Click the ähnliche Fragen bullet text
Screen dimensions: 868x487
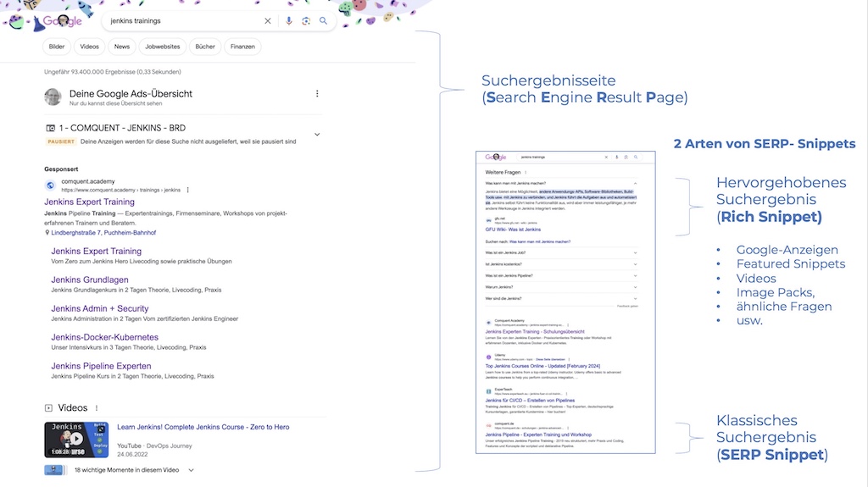[784, 307]
